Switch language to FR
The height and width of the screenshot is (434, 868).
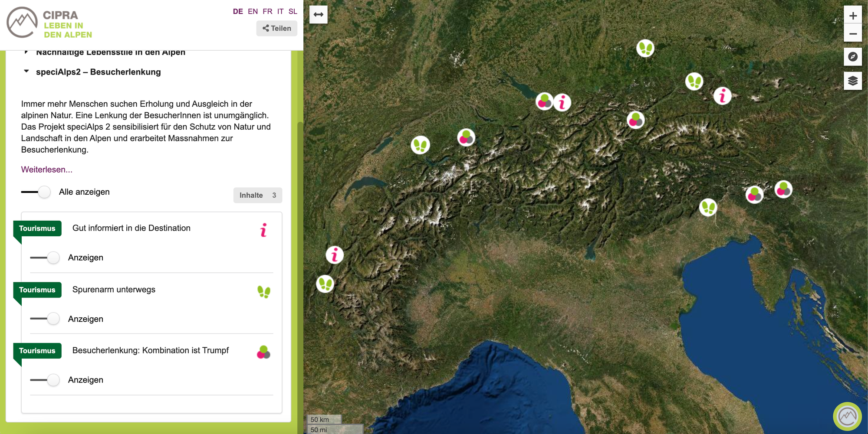[x=267, y=11]
